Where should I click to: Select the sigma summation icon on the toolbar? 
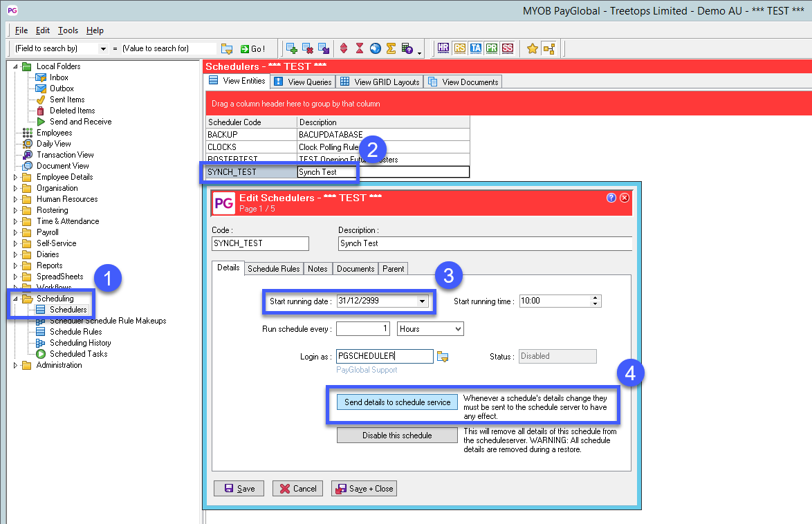[x=390, y=48]
